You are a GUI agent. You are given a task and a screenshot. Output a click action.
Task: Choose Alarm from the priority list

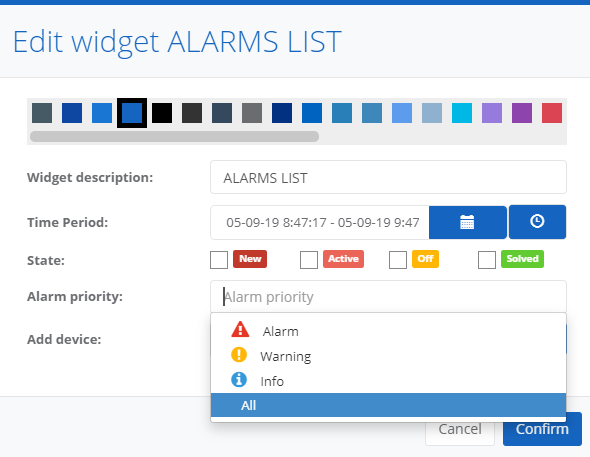click(388, 331)
